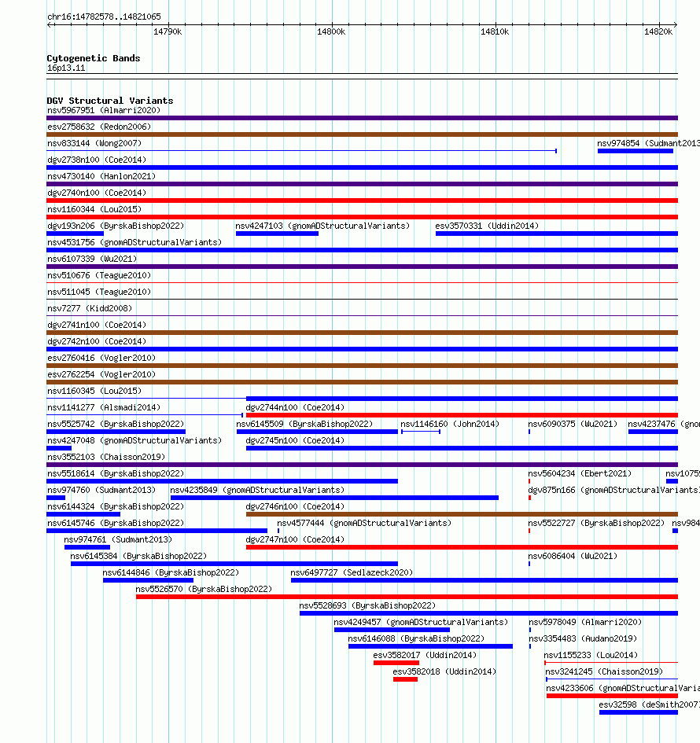Open nsv6145509 (ByrskaBishop2022) variant
Screen dimensions: 700x743
pos(304,424)
